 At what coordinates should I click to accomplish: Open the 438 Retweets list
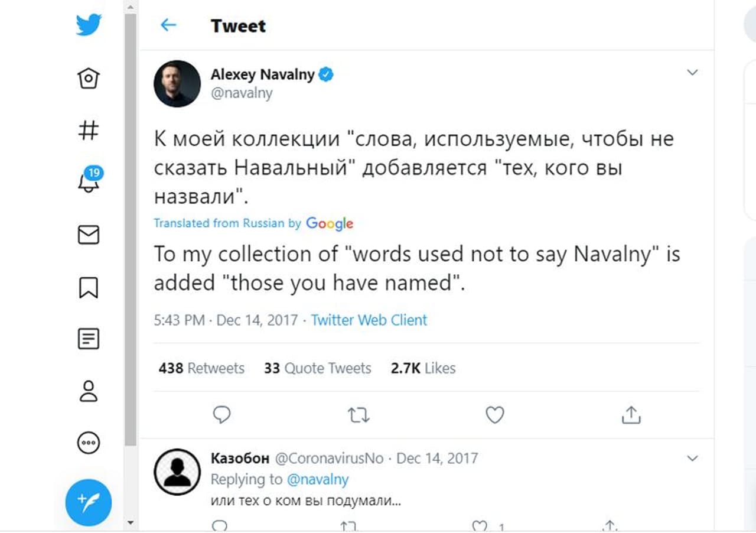201,368
